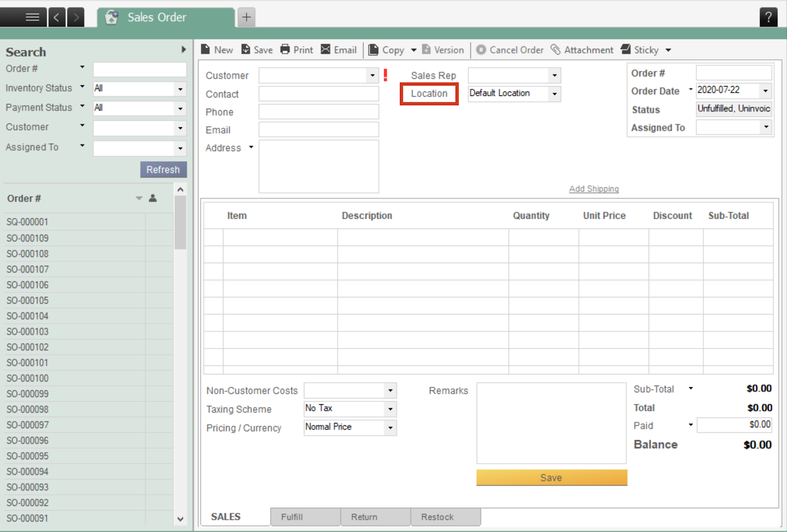Open the Non-Customer Costs dropdown
This screenshot has width=787, height=532.
click(390, 390)
